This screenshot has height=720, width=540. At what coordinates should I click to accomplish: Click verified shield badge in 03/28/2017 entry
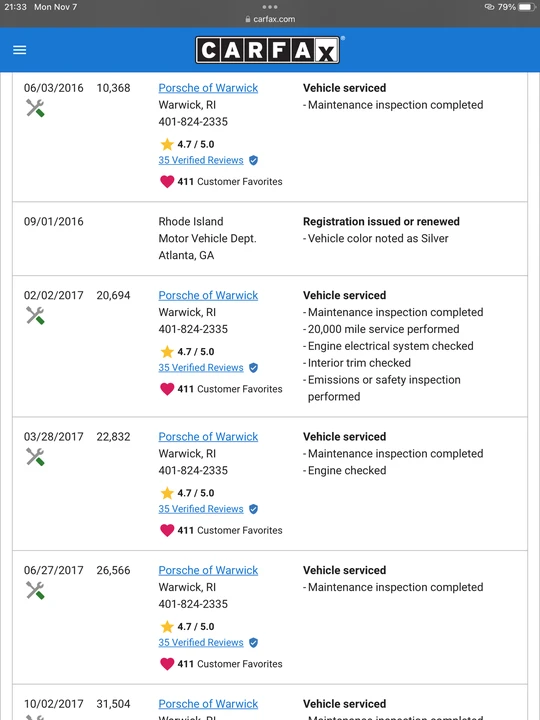pos(253,509)
